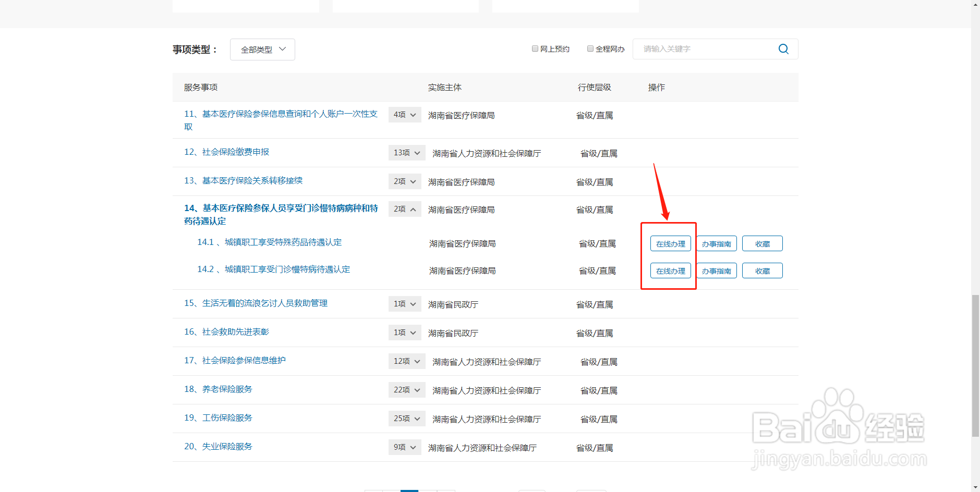
Task: Click the scrollbar up arrow
Action: tap(975, 5)
